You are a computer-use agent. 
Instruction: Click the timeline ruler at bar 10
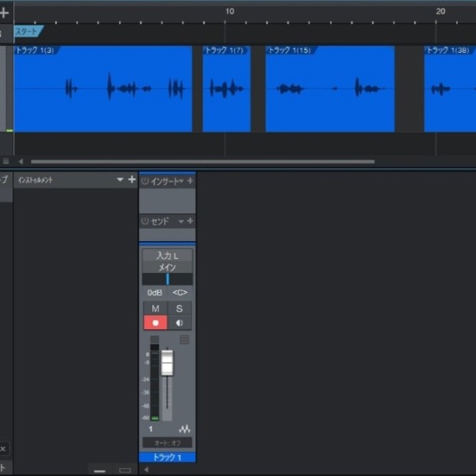pos(229,12)
